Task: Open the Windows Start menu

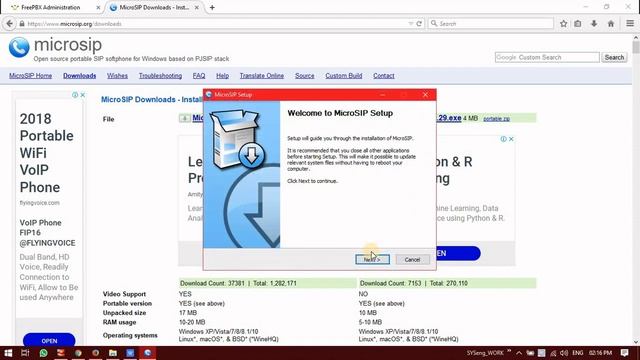Action: (x=8, y=353)
